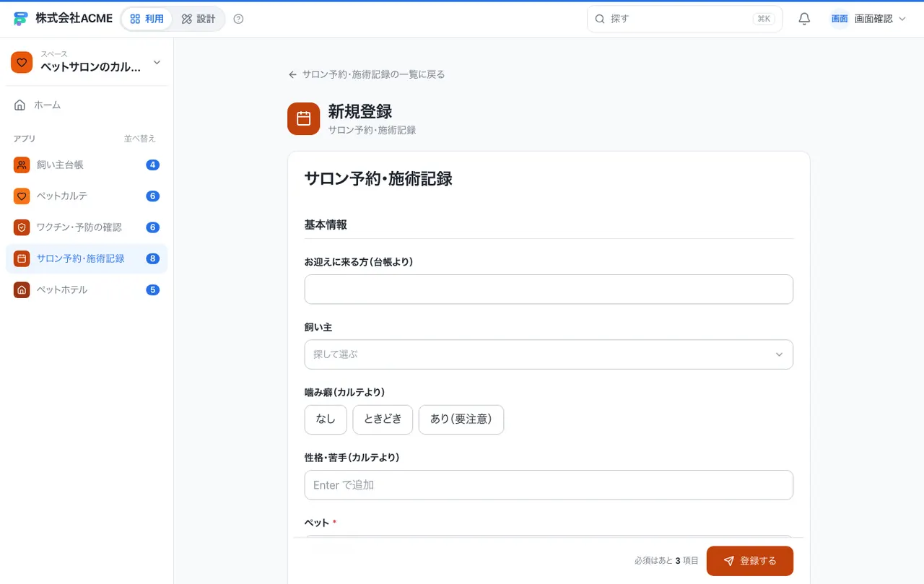Click the home icon in sidebar
This screenshot has height=584, width=924.
pos(20,105)
